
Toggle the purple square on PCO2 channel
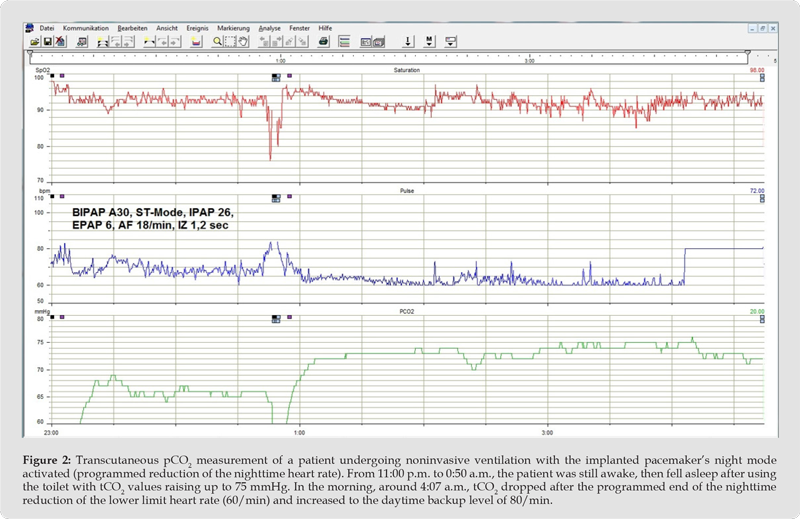(63, 316)
